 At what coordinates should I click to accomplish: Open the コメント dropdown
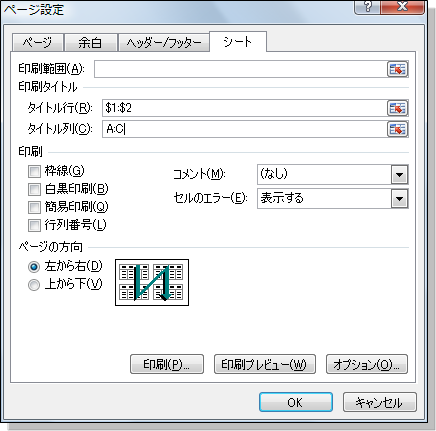click(399, 174)
